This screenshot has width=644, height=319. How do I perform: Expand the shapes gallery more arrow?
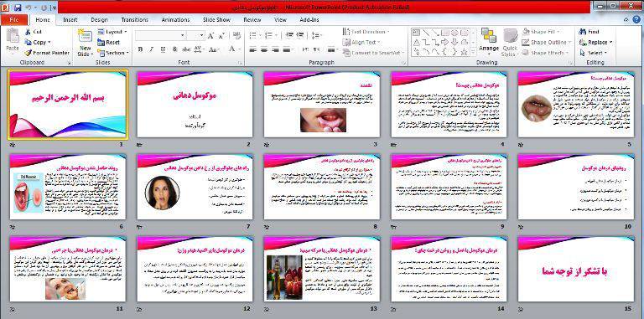474,52
